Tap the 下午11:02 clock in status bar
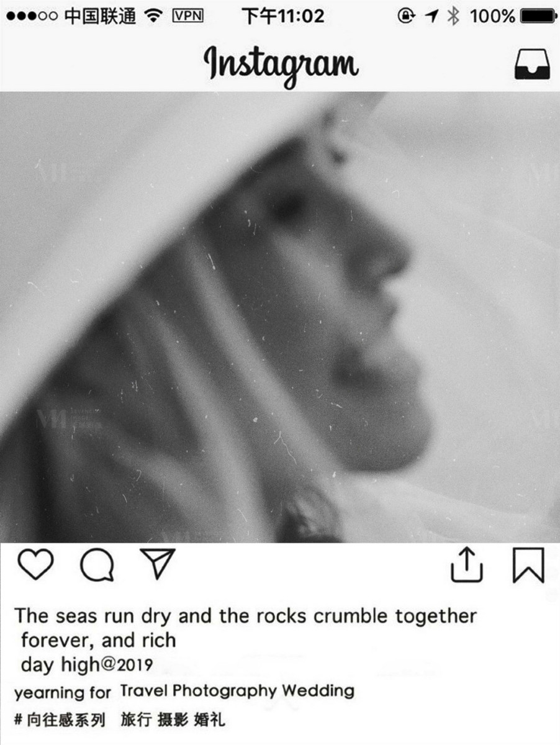 point(282,16)
